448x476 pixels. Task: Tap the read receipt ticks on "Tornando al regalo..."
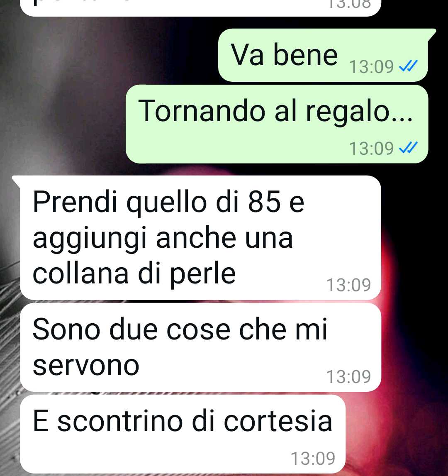pos(408,148)
